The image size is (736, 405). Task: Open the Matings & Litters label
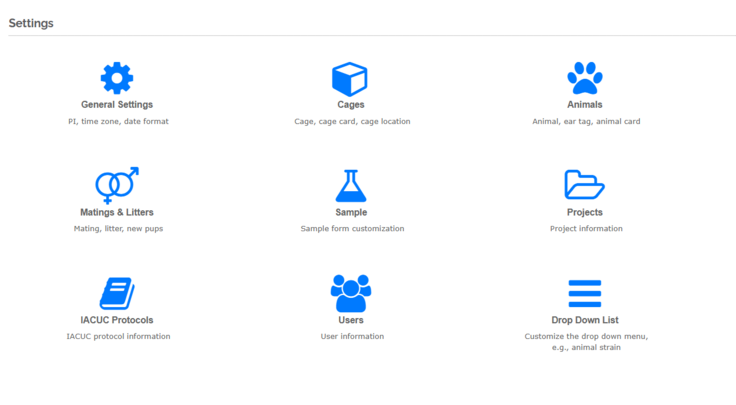pyautogui.click(x=117, y=212)
